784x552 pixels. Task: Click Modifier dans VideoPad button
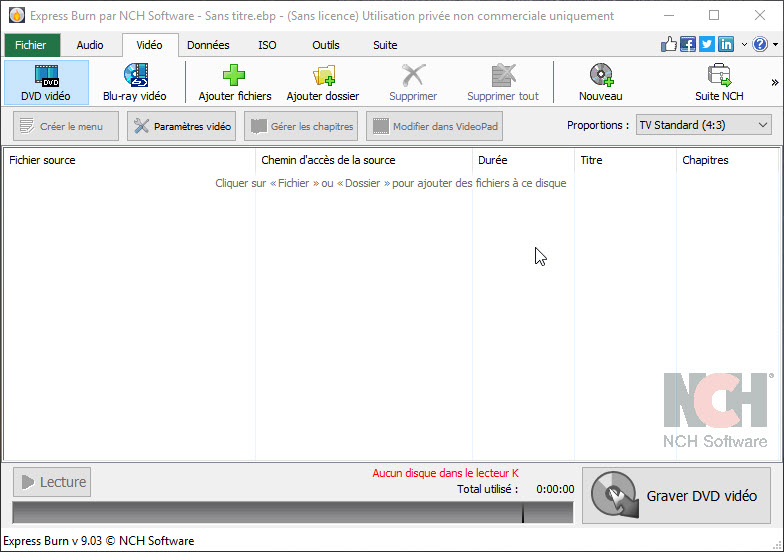pyautogui.click(x=434, y=126)
